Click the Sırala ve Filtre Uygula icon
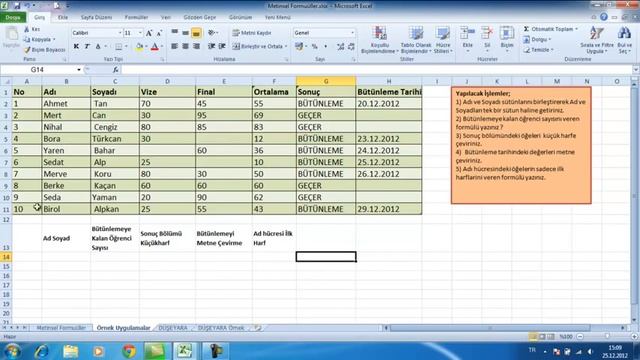 [x=597, y=34]
